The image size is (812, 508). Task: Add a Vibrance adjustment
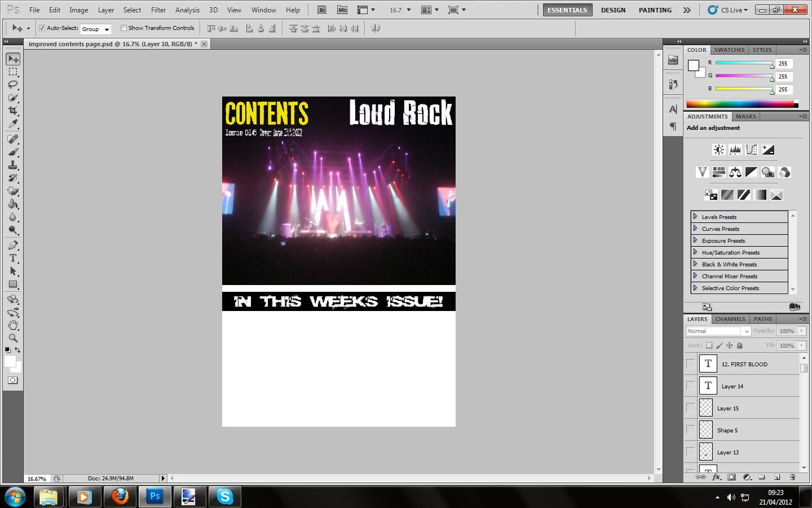click(x=702, y=172)
